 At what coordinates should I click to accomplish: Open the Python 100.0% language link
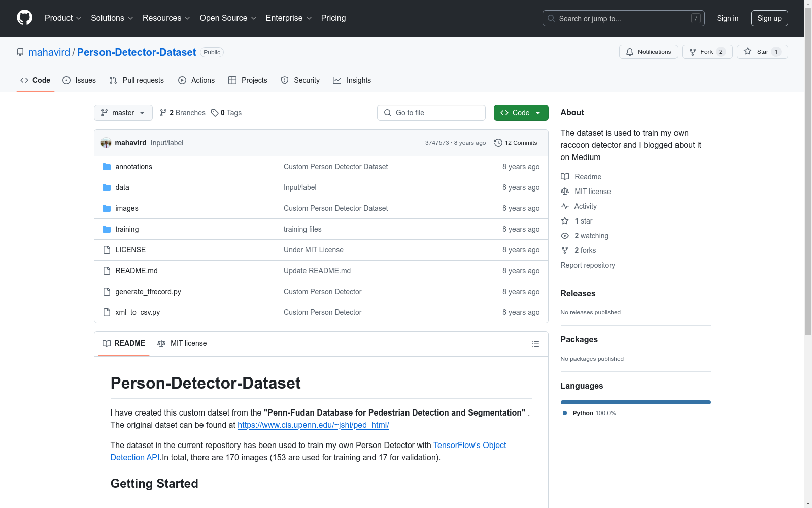tap(589, 413)
